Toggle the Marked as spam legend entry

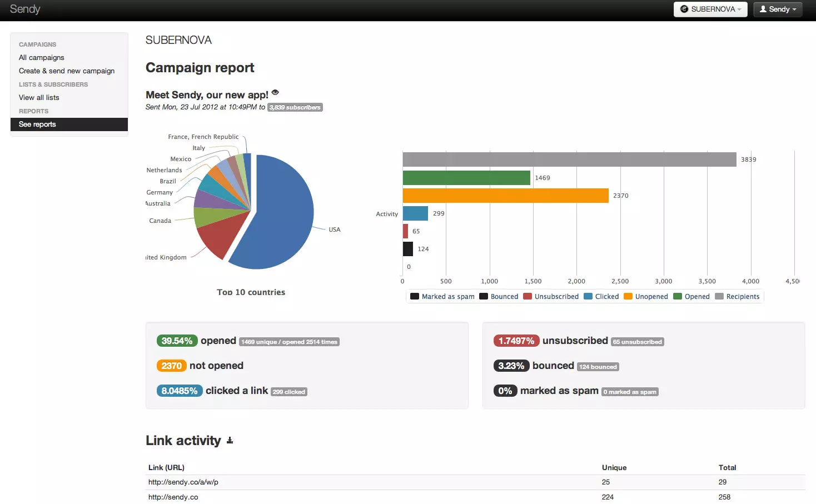(442, 297)
